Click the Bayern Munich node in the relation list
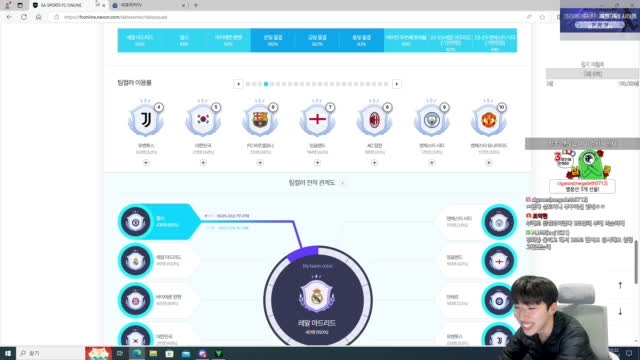 coord(154,300)
